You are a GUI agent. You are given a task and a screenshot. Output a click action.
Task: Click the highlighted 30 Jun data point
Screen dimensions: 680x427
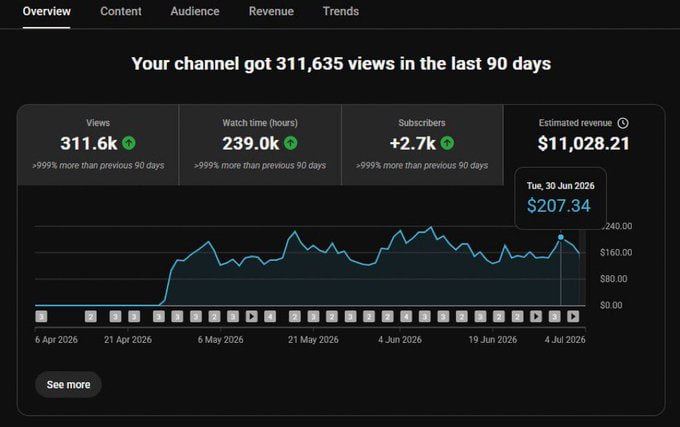[x=561, y=237]
